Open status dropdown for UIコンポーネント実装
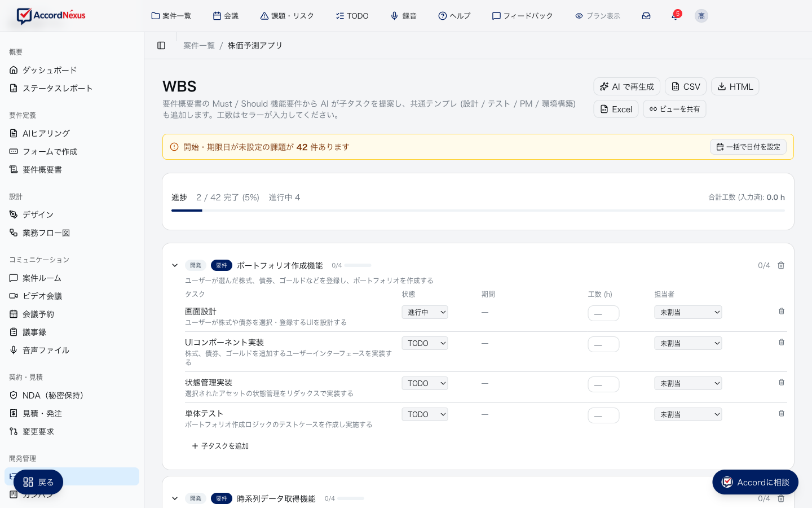 (425, 343)
